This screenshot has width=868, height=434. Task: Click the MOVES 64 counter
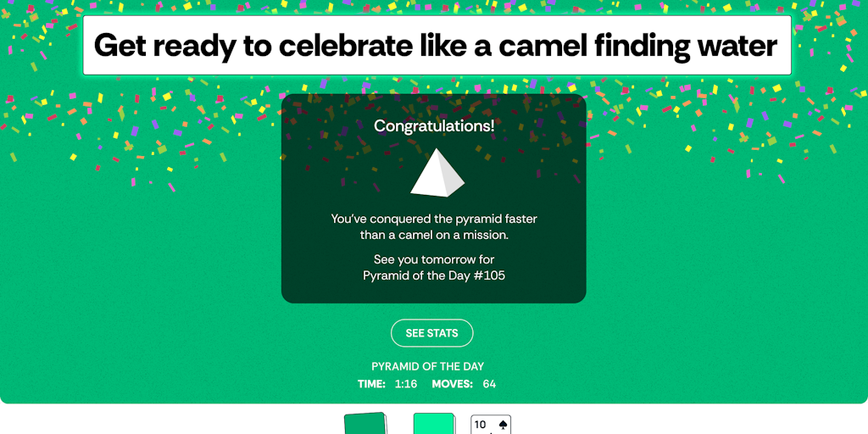464,384
